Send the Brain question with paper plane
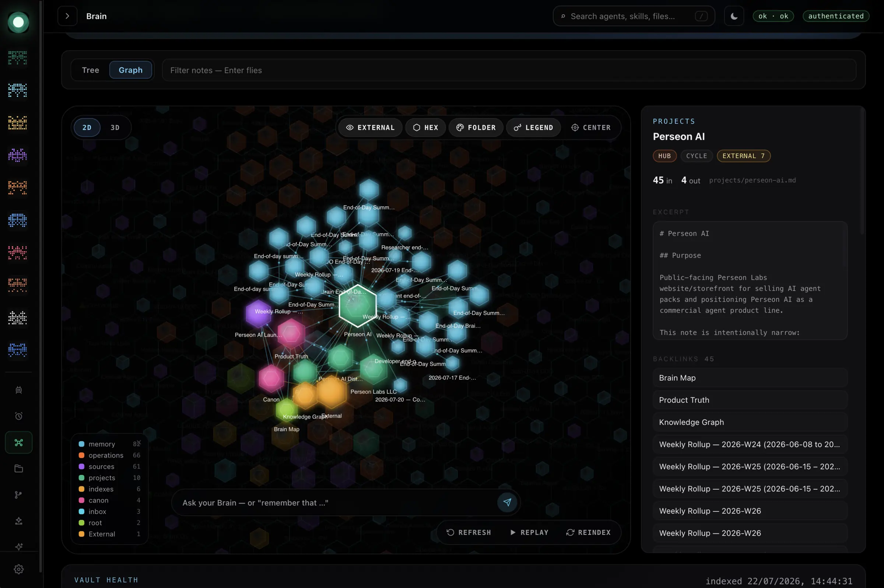Screen dimensions: 884x588 point(507,502)
